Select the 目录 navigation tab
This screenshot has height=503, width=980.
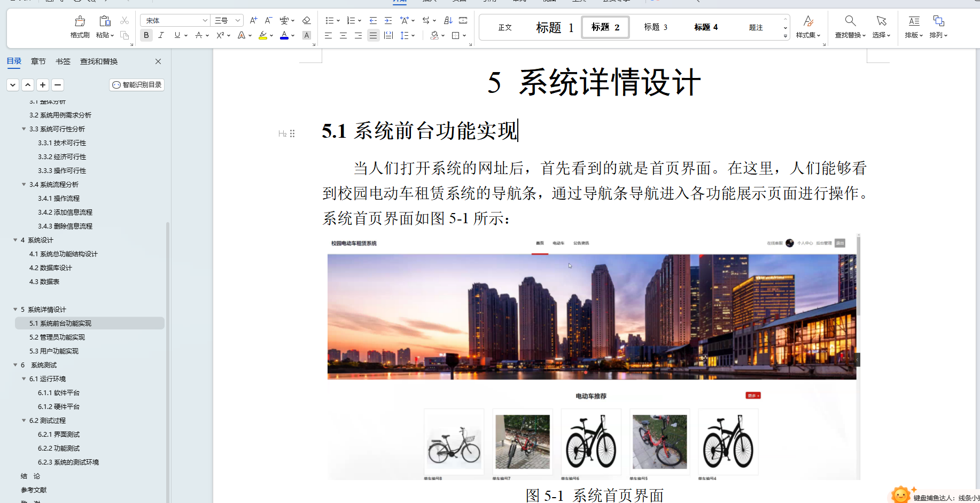[x=14, y=61]
